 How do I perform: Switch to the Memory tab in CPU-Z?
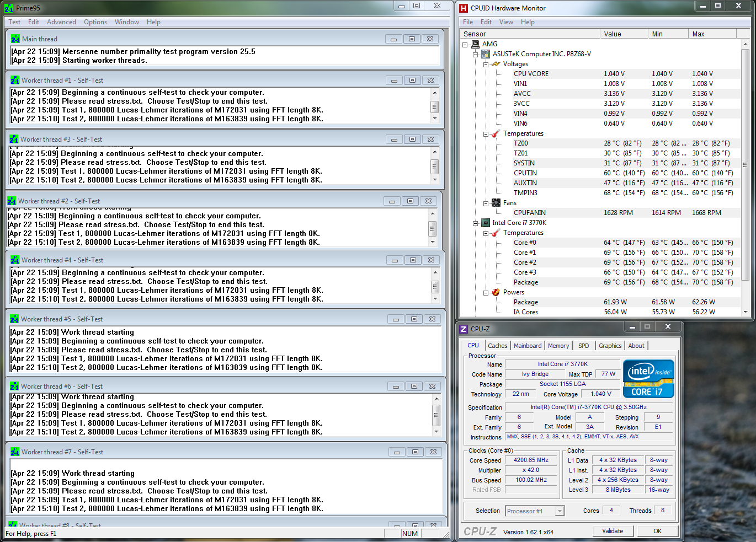(x=558, y=346)
